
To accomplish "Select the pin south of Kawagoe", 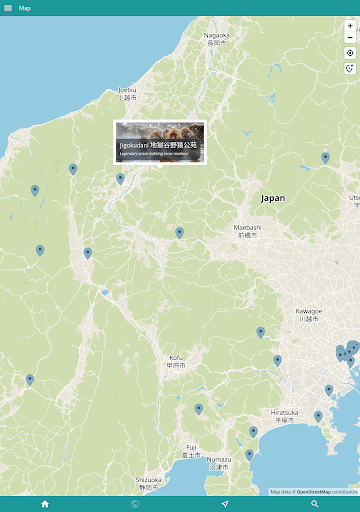I will pos(277,361).
